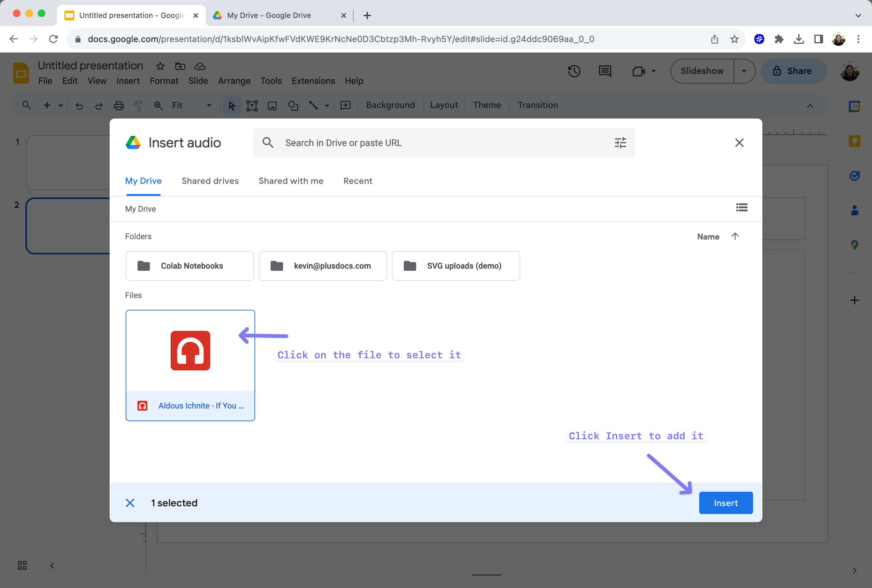872x588 pixels.
Task: Open the comments history icon
Action: pos(604,71)
